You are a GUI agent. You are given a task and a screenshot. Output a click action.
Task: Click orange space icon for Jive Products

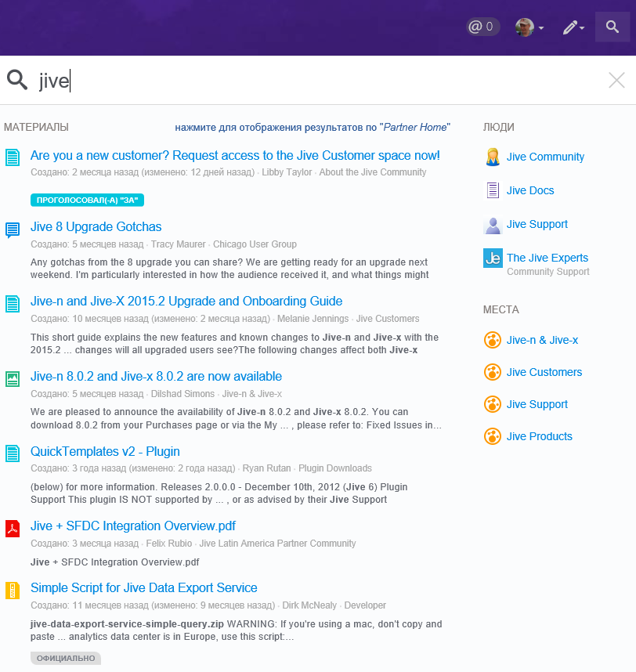point(493,436)
